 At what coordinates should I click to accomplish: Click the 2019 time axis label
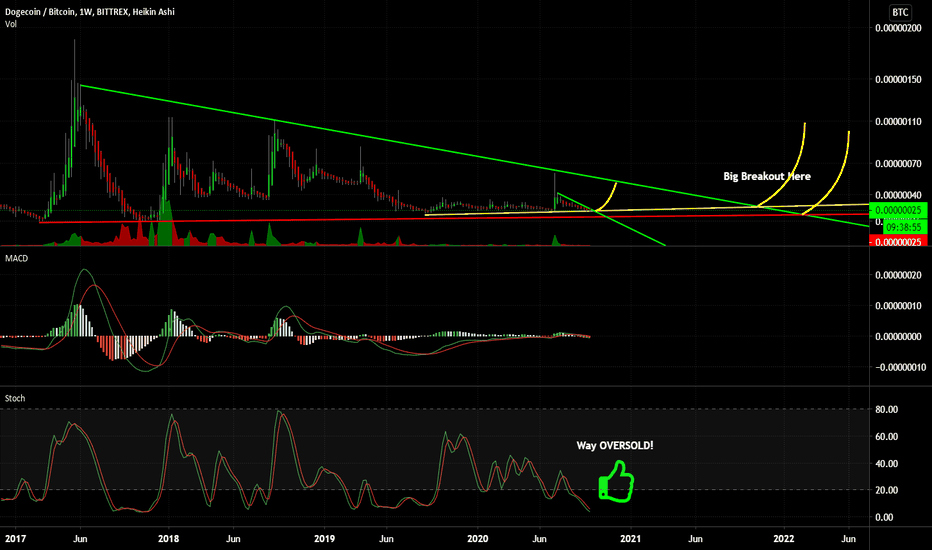pos(324,539)
